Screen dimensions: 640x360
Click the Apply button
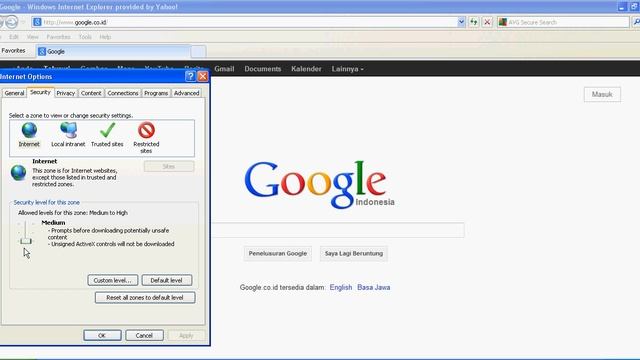[x=186, y=336]
